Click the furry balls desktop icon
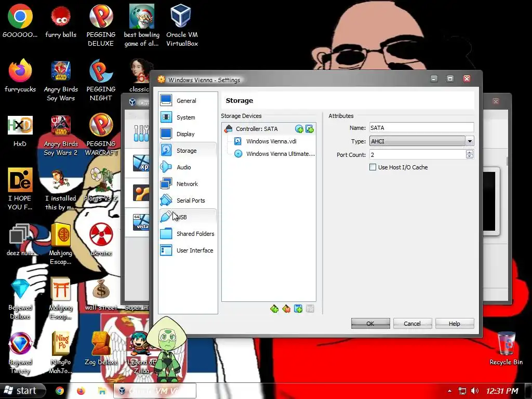532x399 pixels. [x=61, y=21]
